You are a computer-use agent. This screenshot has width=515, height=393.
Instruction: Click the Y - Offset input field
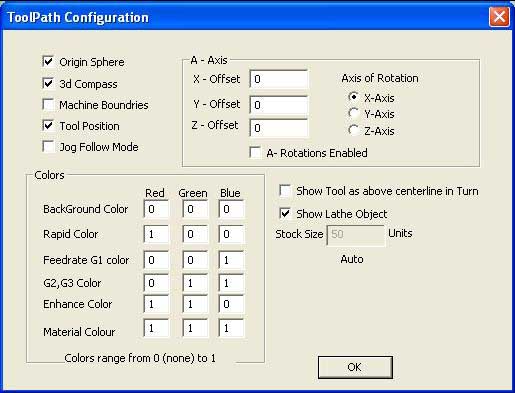[x=279, y=105]
